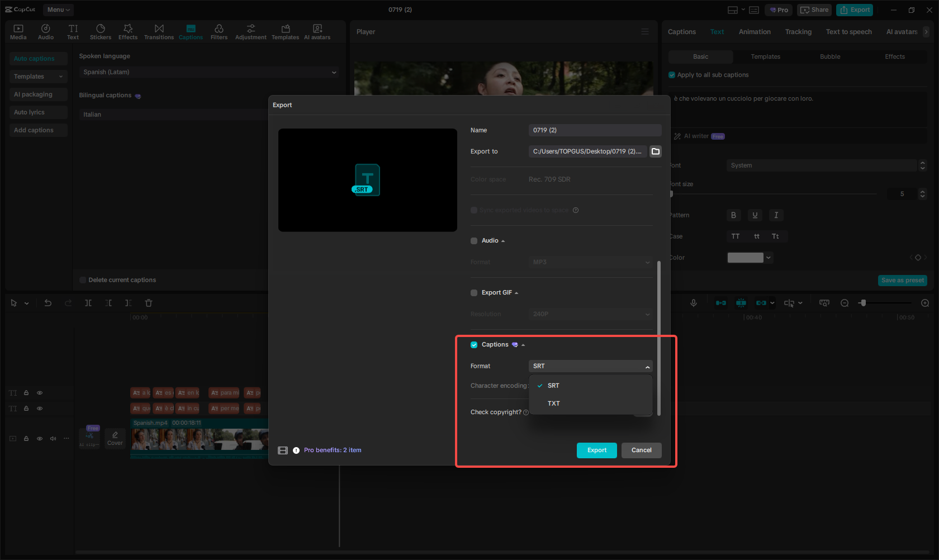Screen dimensions: 939x560
Task: Open the Filters panel
Action: coord(219,31)
